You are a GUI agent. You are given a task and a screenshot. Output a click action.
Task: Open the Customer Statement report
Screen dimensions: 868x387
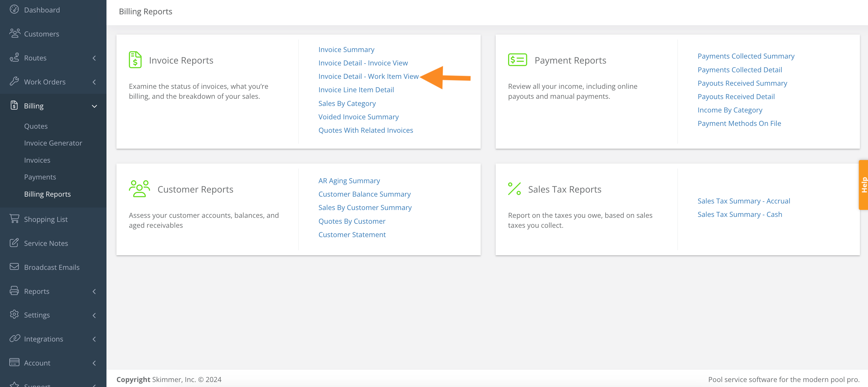coord(352,235)
